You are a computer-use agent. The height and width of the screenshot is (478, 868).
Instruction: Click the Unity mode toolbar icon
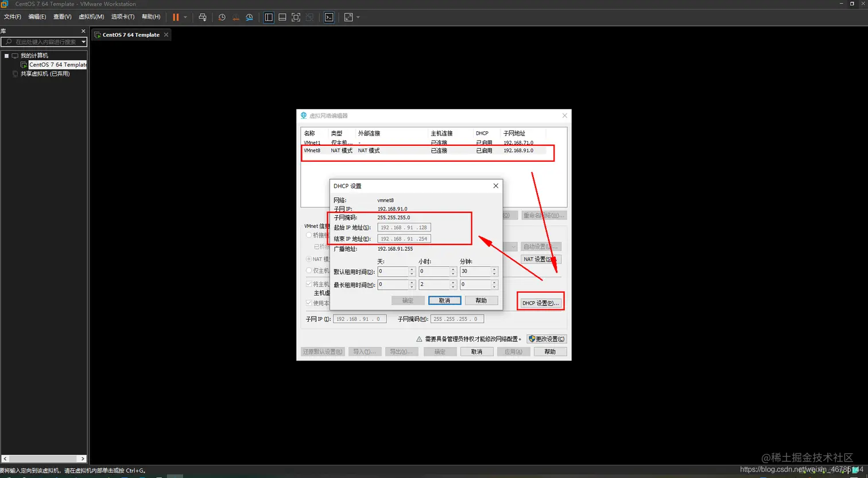point(309,17)
